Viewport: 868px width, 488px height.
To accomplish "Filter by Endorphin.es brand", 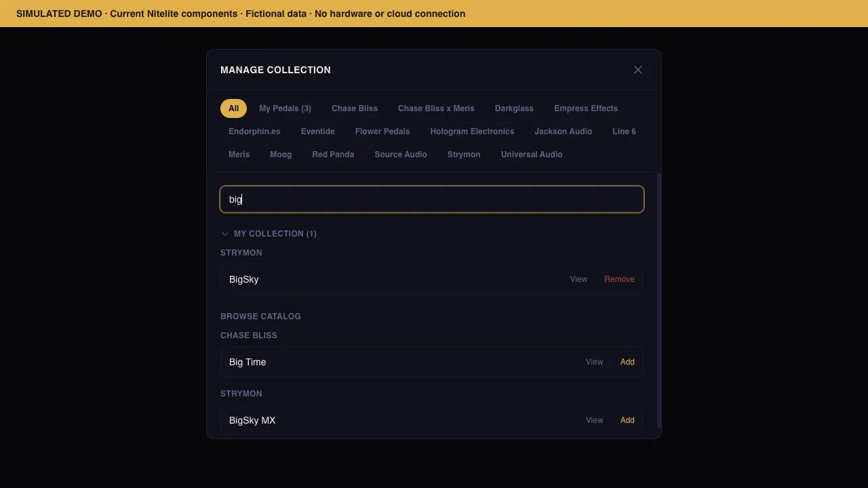I will pyautogui.click(x=254, y=131).
